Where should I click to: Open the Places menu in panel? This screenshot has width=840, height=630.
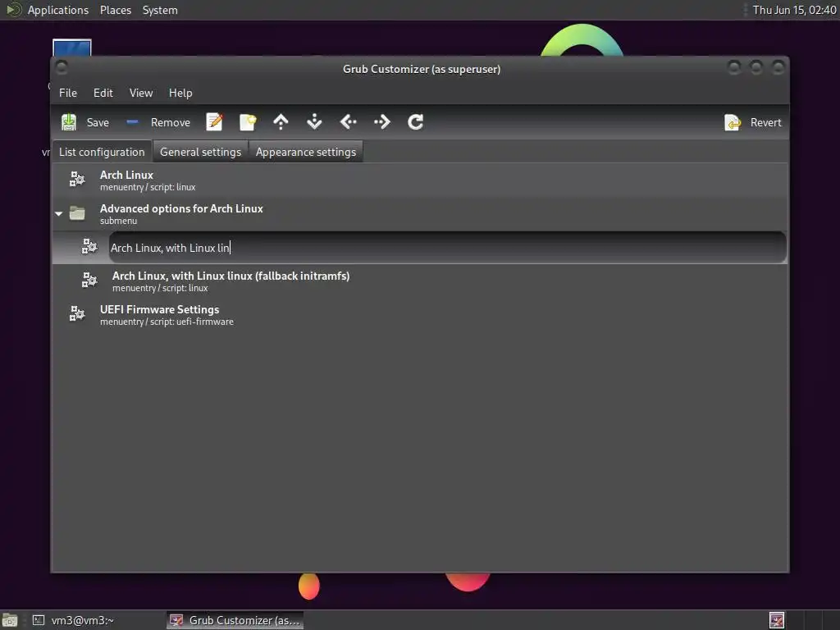(116, 10)
